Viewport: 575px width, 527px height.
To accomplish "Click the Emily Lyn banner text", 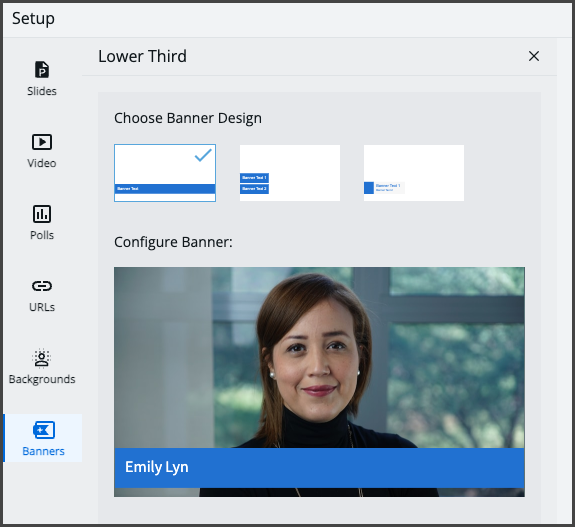I will [x=157, y=467].
